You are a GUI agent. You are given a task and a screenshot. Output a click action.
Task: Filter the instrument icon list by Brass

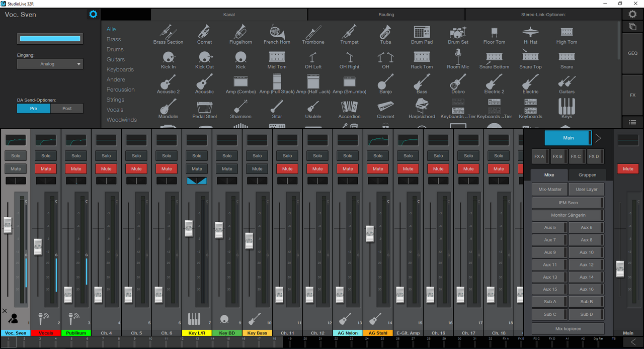114,39
